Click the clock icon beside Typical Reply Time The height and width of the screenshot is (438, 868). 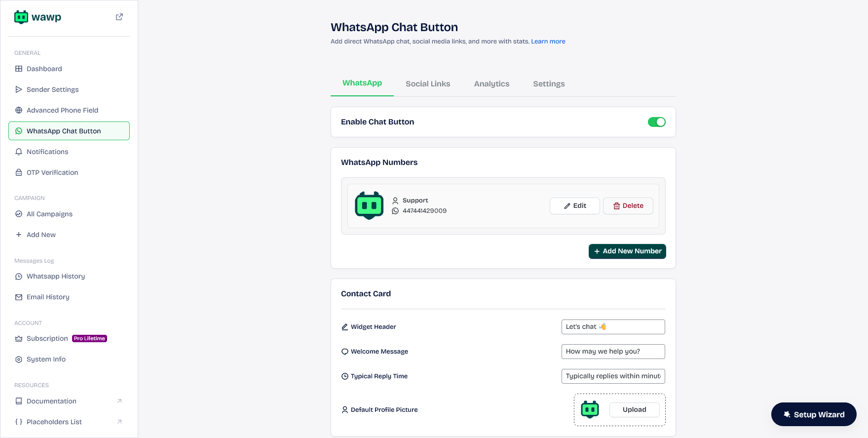click(x=345, y=376)
